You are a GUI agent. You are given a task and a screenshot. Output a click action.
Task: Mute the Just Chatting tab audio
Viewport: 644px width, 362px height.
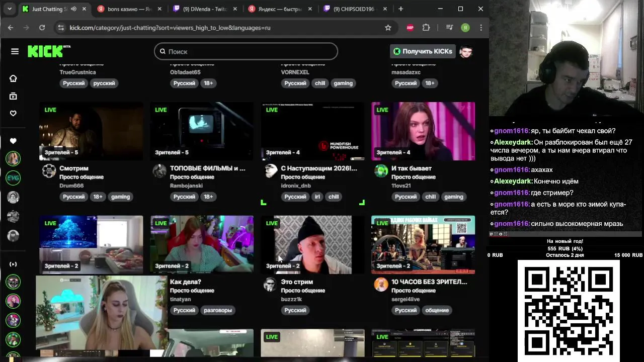coord(73,9)
